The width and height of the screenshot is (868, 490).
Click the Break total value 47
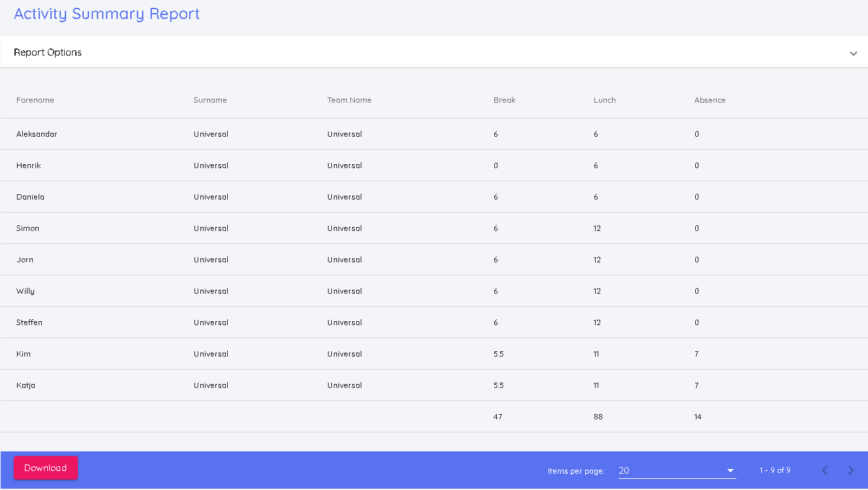(497, 417)
